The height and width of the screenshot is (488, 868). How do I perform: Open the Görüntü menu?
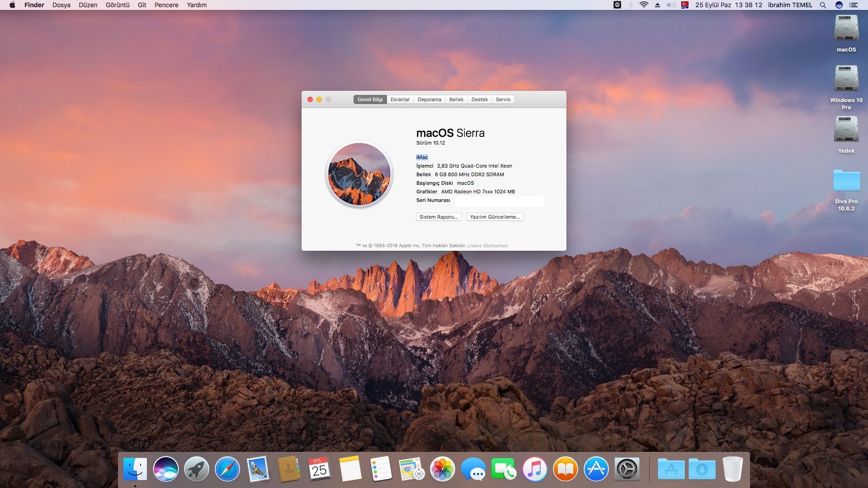[117, 5]
